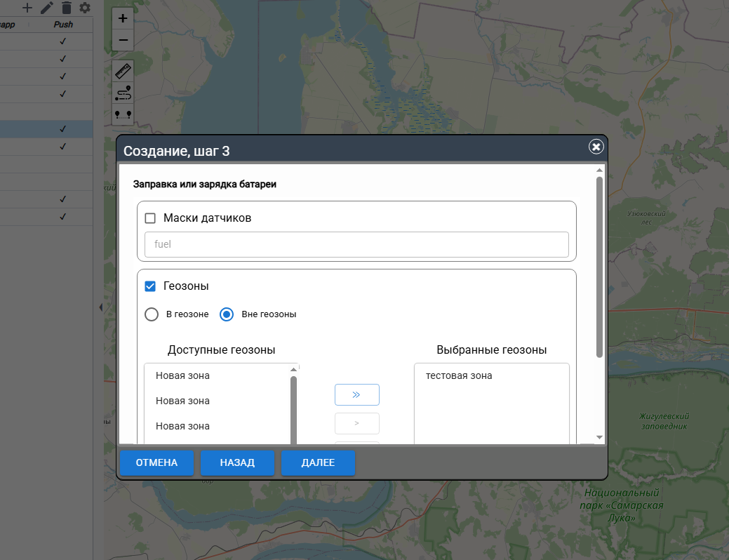Click the dialog scrollbar down arrow
Image resolution: width=729 pixels, height=560 pixels.
coord(599,437)
